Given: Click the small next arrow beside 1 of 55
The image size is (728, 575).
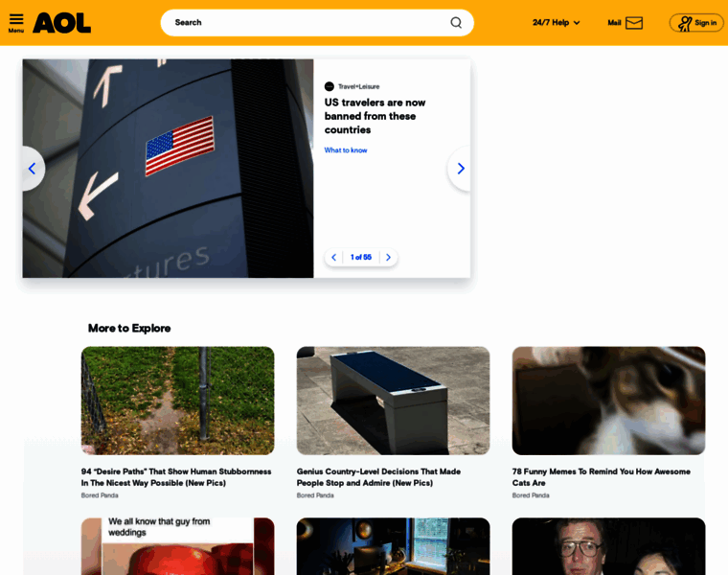Looking at the screenshot, I should [389, 257].
